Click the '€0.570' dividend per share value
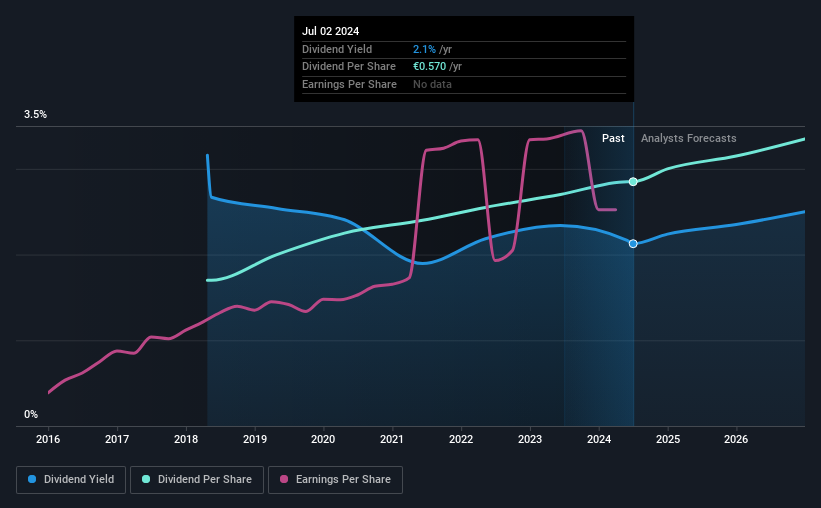 (x=429, y=67)
